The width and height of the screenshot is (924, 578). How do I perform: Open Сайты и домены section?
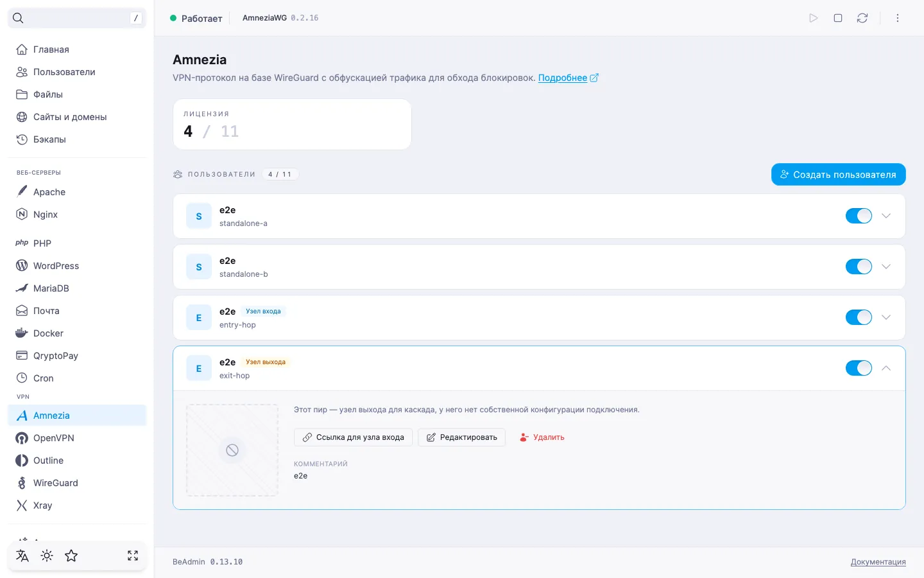point(77,117)
